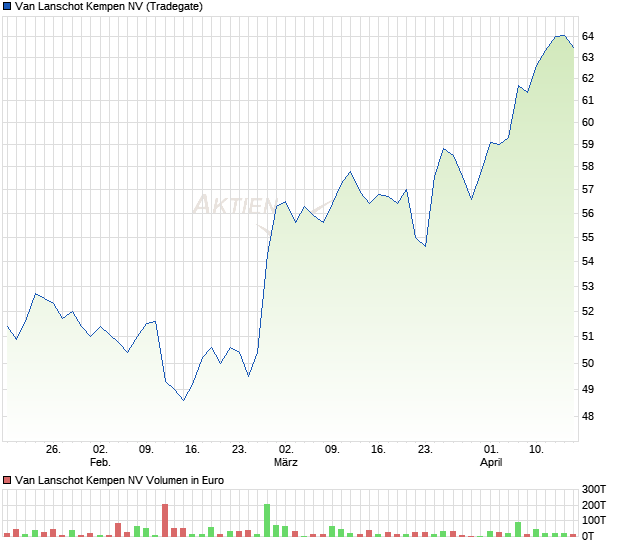Image resolution: width=620 pixels, height=546 pixels.
Task: Click the price line peak near 64
Action: coord(563,36)
